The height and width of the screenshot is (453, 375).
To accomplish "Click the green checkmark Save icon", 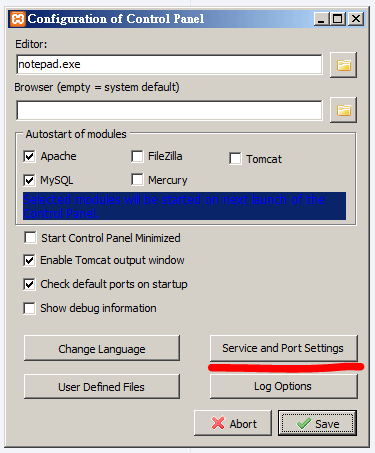I will pyautogui.click(x=304, y=424).
